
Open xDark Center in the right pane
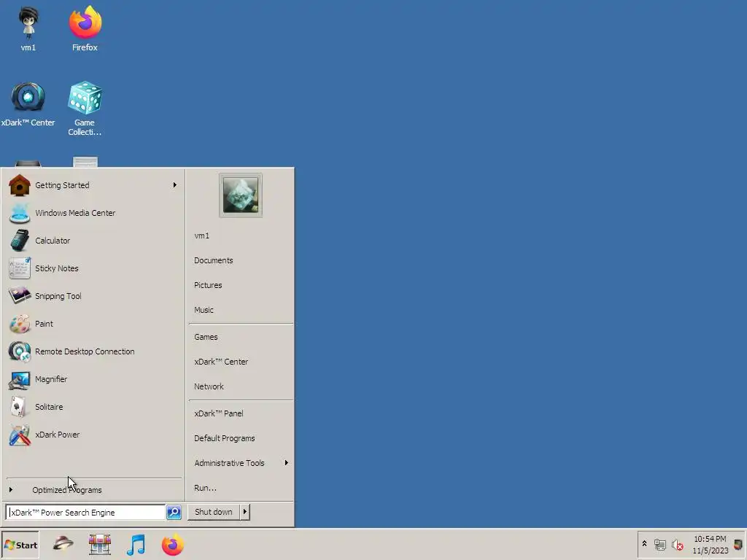[x=241, y=362]
